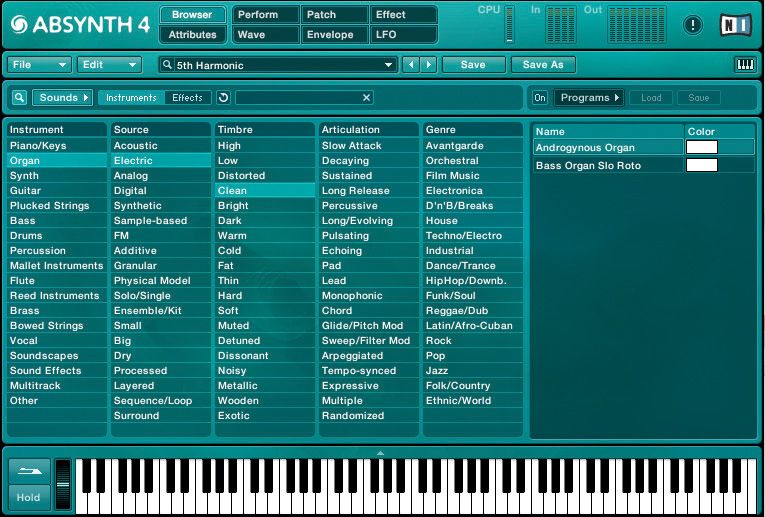This screenshot has height=517, width=765.
Task: Switch to the Wave tab
Action: pos(266,35)
